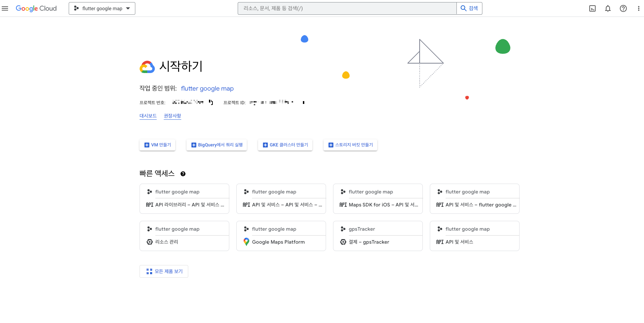The image size is (644, 323).
Task: Open the 리소스 관리 card
Action: [x=184, y=236]
